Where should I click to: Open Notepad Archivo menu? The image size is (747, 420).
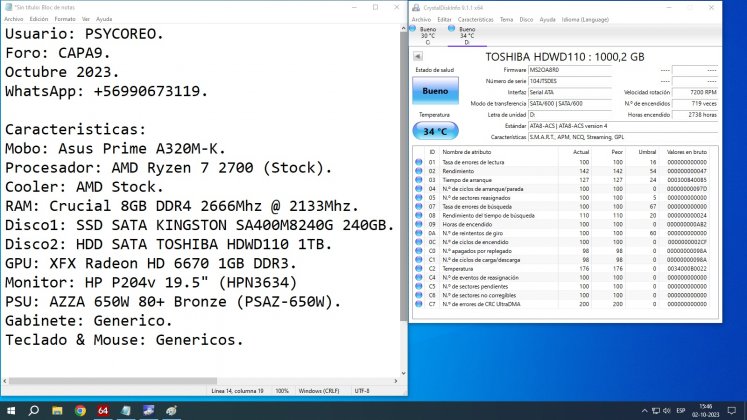14,19
